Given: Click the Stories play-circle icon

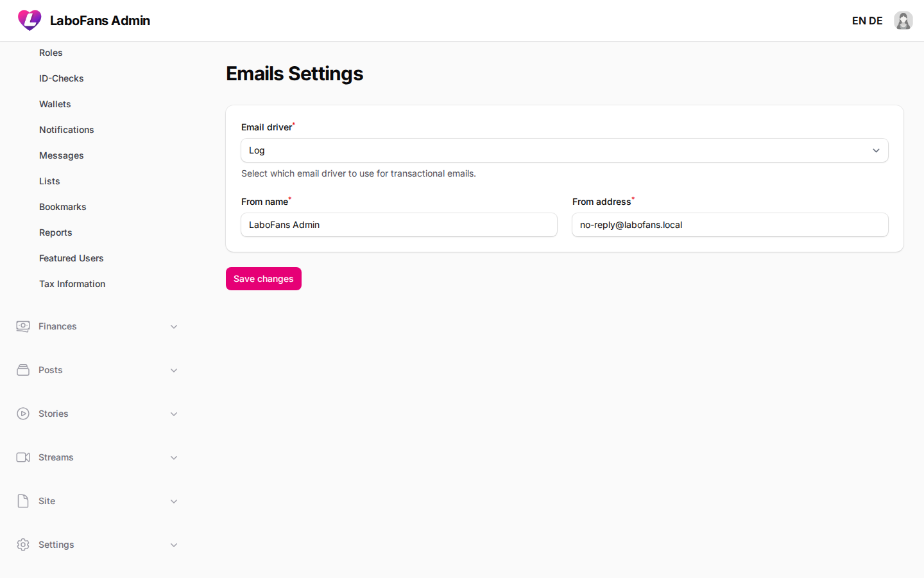Looking at the screenshot, I should point(23,414).
